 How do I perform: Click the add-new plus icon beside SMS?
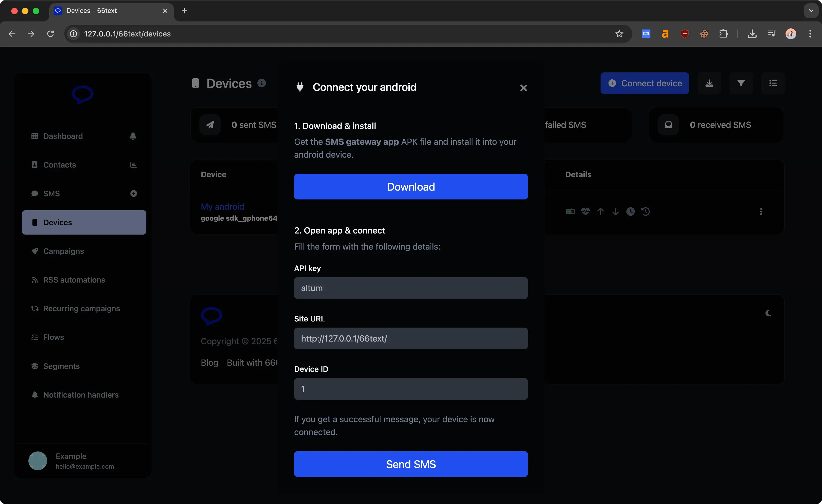[x=134, y=194]
